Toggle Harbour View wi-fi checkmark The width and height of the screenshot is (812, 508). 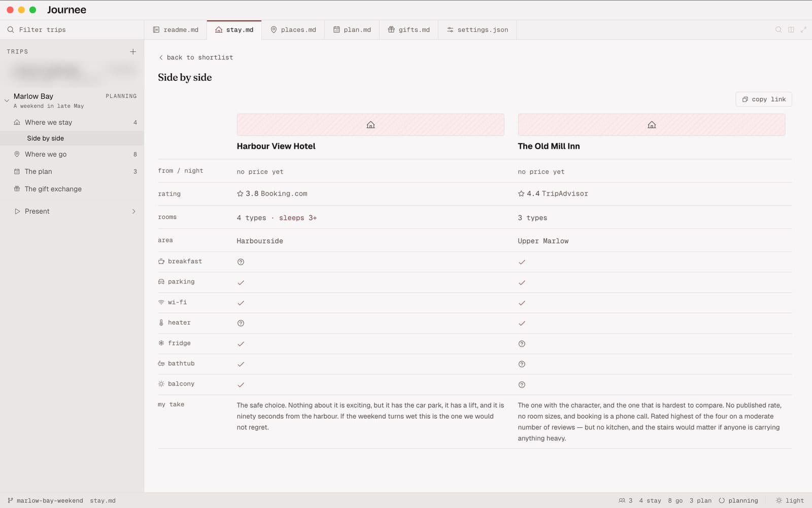click(x=241, y=303)
